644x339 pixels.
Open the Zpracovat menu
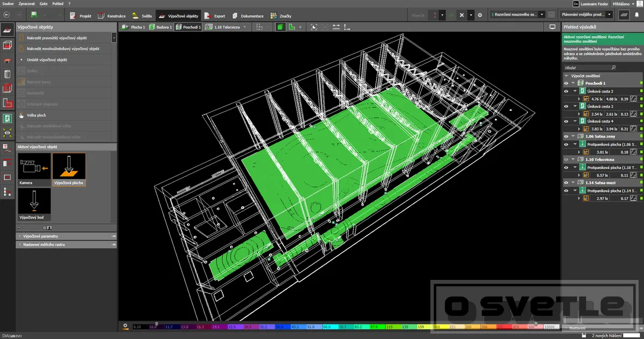tap(27, 3)
